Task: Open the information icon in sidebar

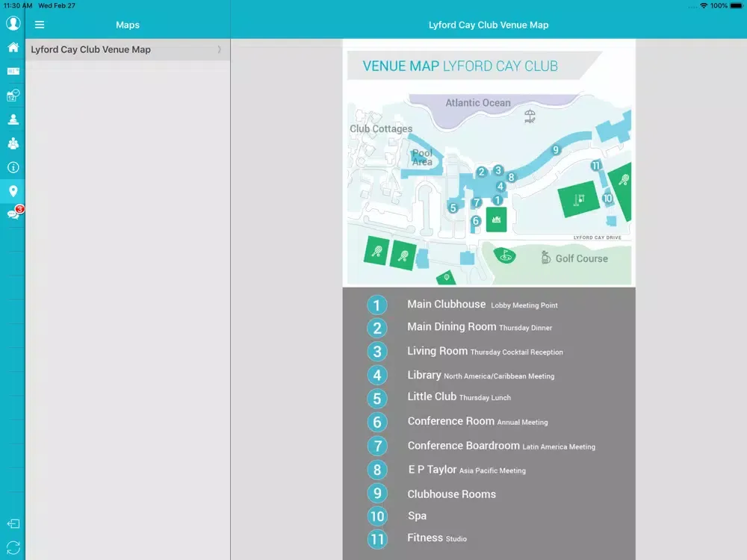Action: coord(13,167)
